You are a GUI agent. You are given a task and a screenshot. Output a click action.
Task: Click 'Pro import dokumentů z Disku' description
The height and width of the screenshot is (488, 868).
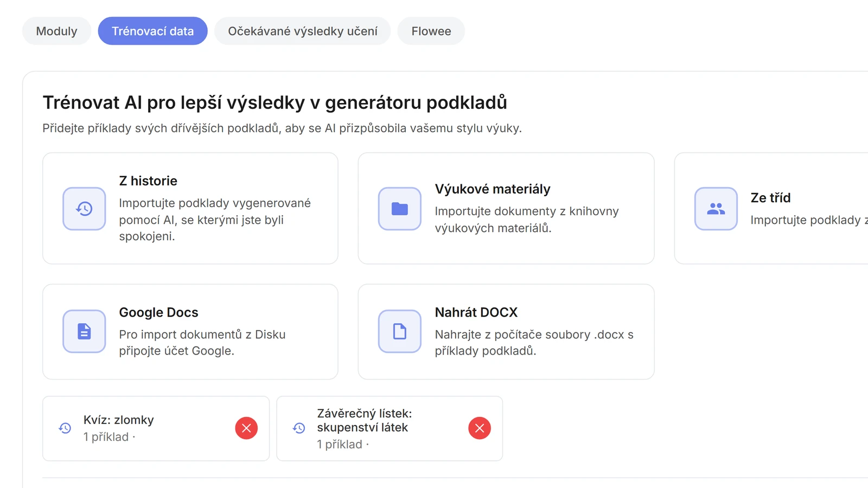202,343
